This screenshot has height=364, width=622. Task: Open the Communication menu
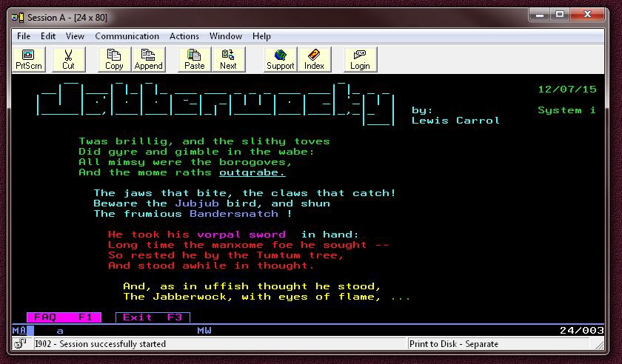tap(127, 36)
